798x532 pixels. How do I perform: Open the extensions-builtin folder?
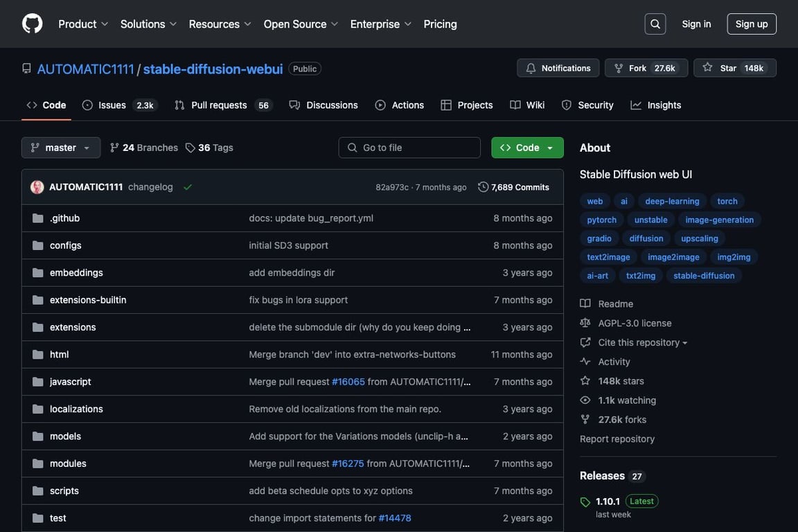(x=88, y=300)
